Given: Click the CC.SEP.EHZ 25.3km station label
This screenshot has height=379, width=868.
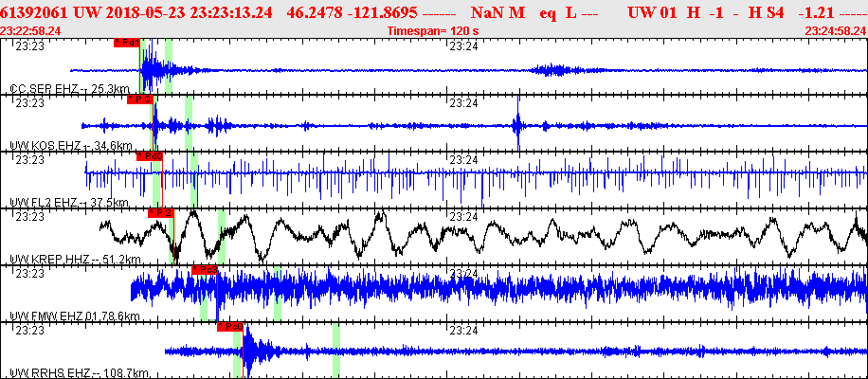Looking at the screenshot, I should coord(70,88).
